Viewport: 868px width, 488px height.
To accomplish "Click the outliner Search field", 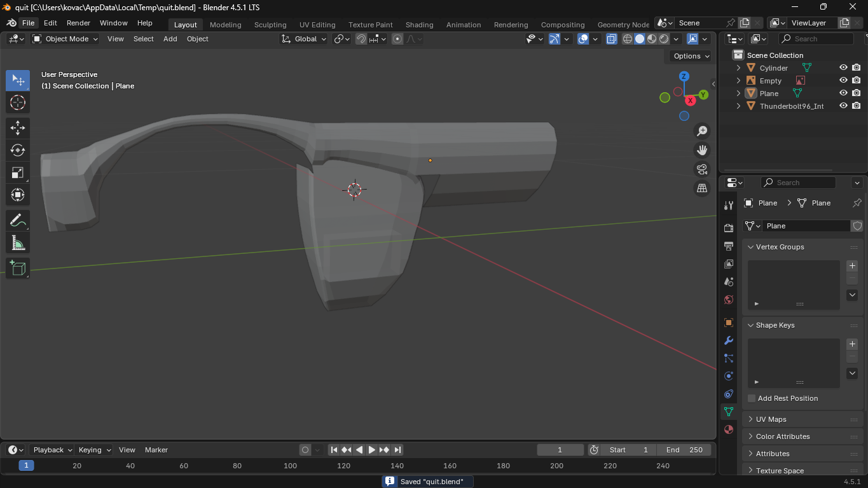I will point(816,39).
